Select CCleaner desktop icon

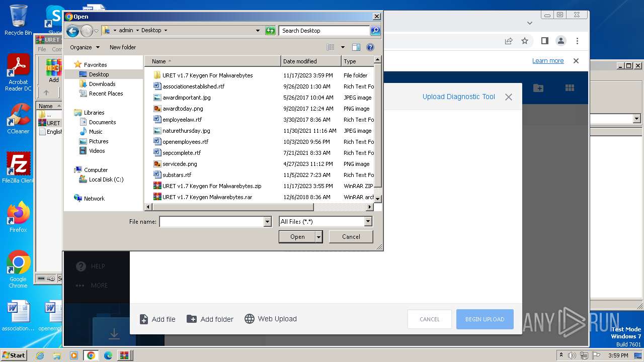point(18,119)
